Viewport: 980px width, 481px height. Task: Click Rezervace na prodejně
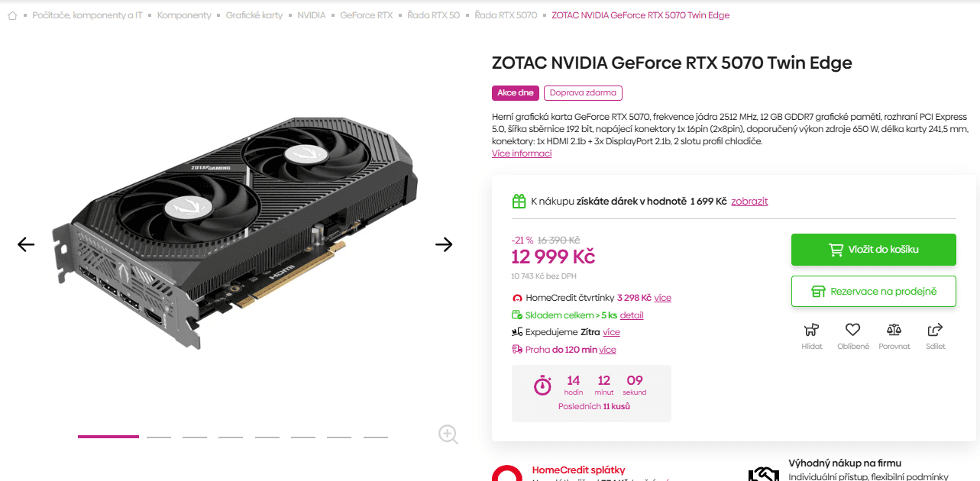pyautogui.click(x=873, y=291)
